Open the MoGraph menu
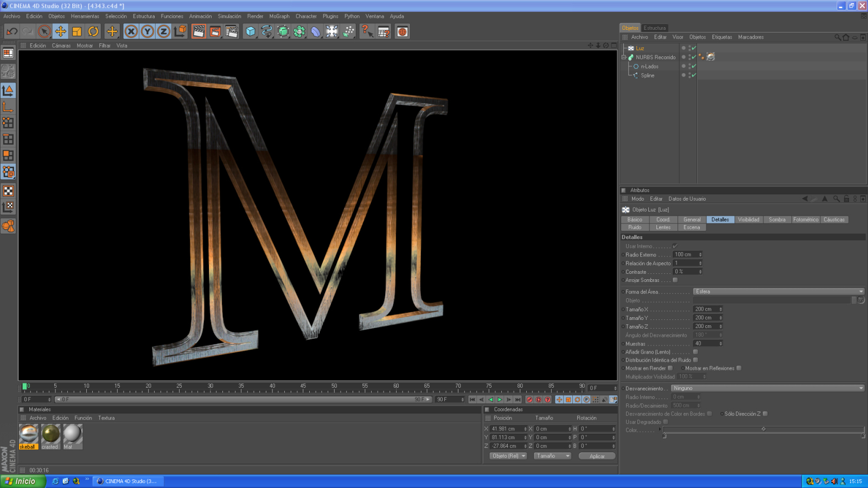 pos(279,16)
